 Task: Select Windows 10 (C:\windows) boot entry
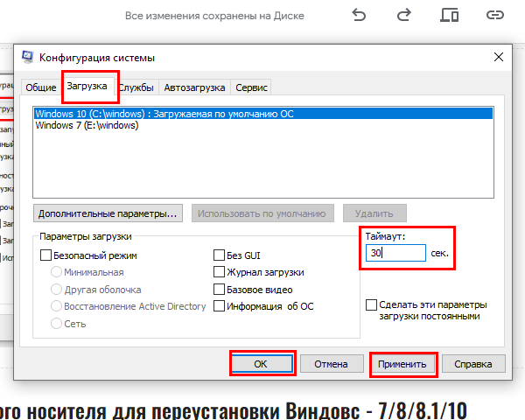point(263,114)
